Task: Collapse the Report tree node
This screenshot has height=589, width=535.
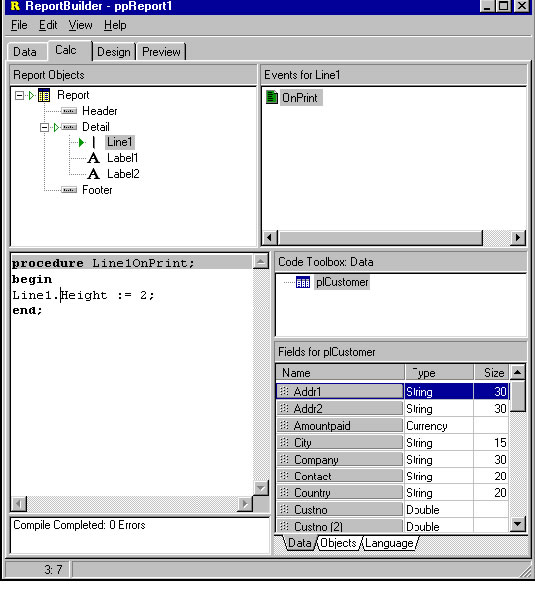Action: (x=19, y=96)
